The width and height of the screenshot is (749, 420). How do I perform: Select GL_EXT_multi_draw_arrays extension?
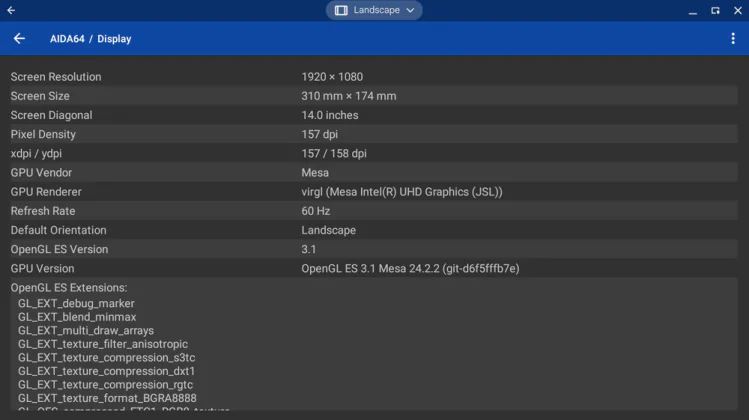[x=86, y=330]
